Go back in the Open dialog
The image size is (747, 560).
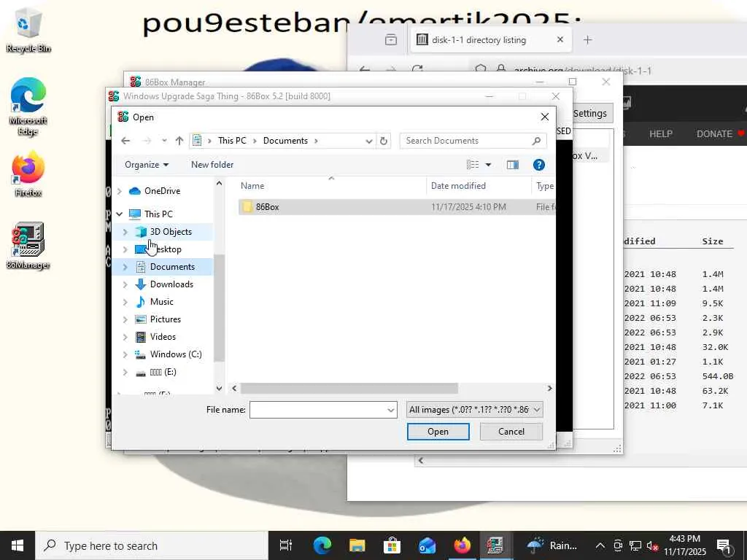(125, 141)
